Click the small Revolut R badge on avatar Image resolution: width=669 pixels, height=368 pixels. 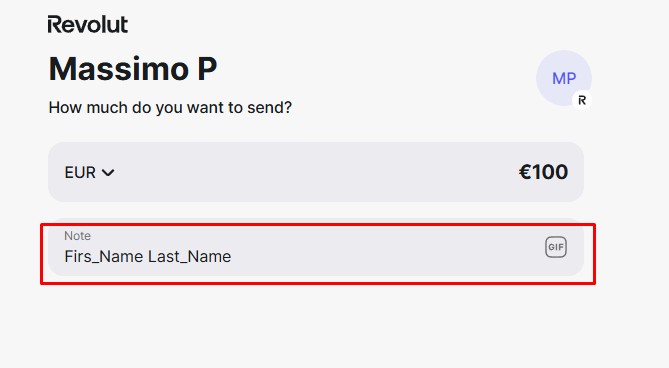582,100
